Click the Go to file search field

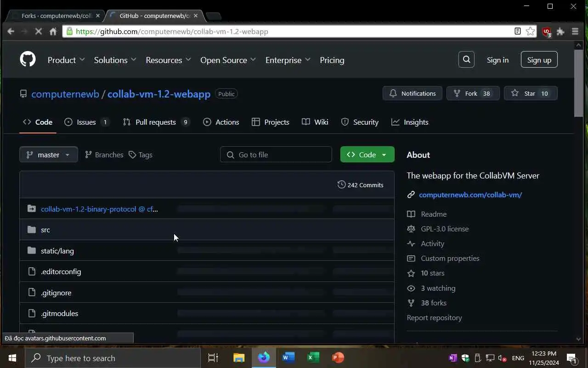click(276, 155)
